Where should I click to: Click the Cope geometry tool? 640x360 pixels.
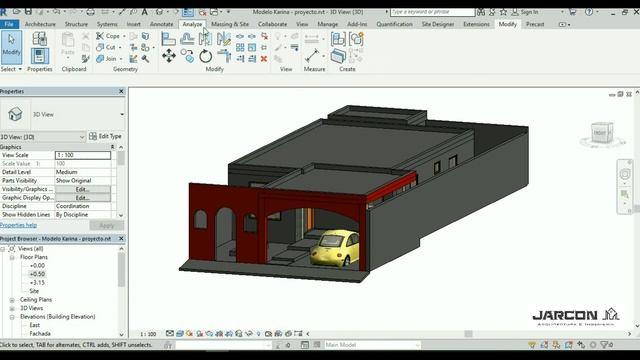[x=110, y=36]
